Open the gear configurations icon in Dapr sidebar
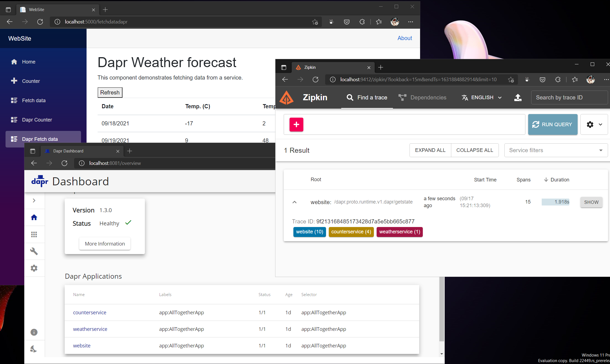 [x=34, y=268]
